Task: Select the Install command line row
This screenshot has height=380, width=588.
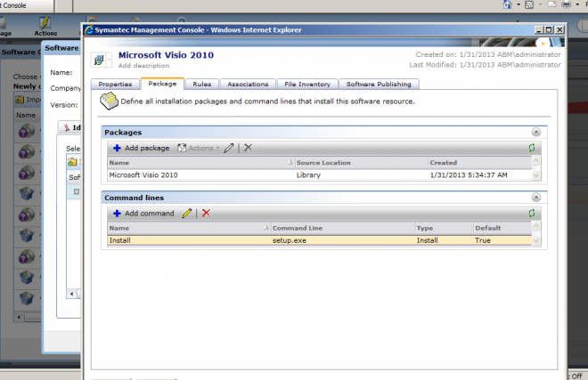Action: 319,240
